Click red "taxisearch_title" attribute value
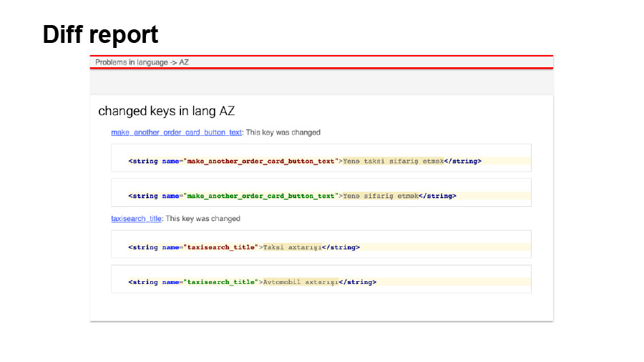This screenshot has width=644, height=362. tap(221, 247)
